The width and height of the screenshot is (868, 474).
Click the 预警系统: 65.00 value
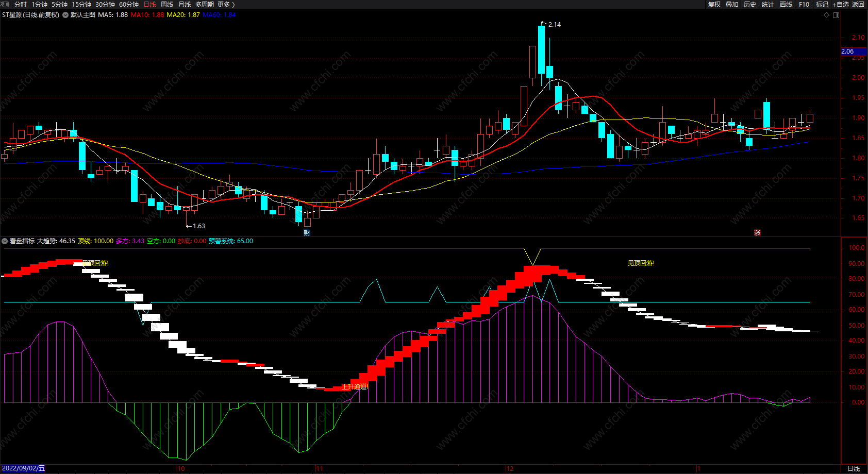tap(230, 241)
